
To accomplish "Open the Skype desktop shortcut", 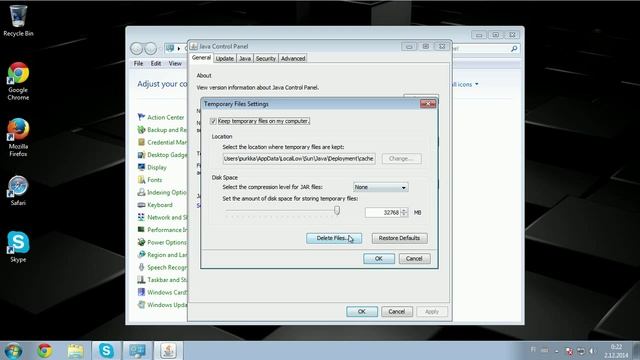I will coord(18,247).
